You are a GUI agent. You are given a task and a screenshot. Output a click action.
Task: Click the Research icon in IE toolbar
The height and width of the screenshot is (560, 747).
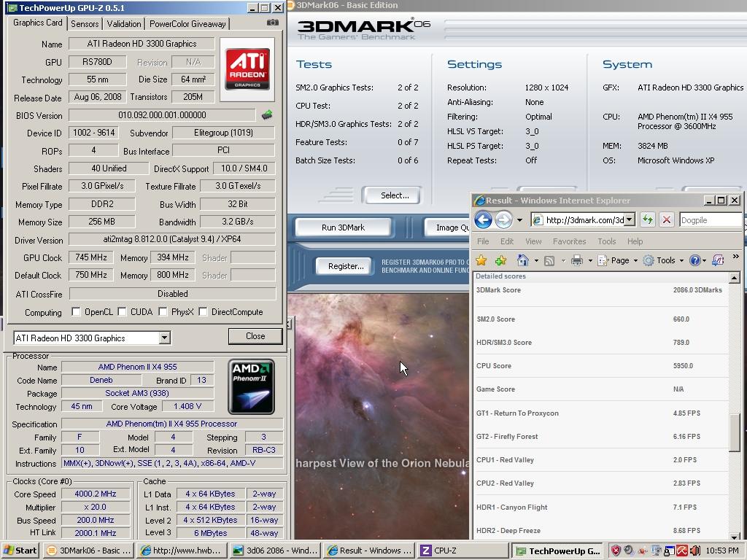(x=718, y=260)
